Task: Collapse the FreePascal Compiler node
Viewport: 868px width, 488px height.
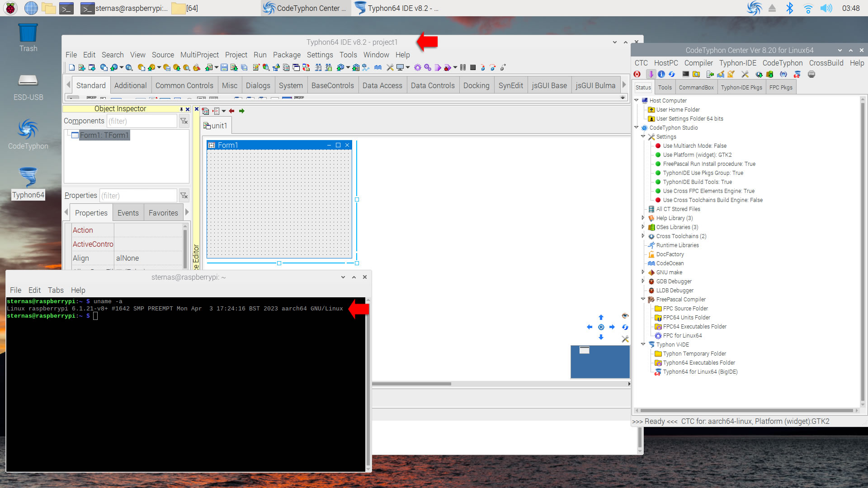Action: [643, 299]
